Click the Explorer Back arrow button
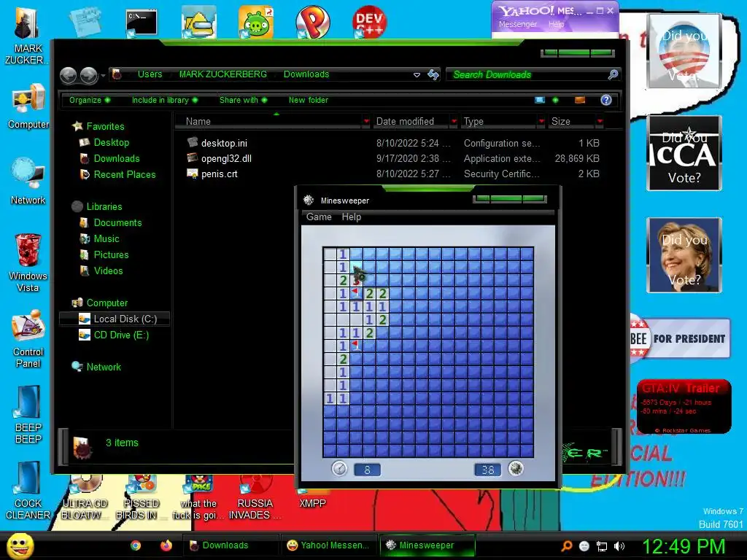 pos(68,75)
